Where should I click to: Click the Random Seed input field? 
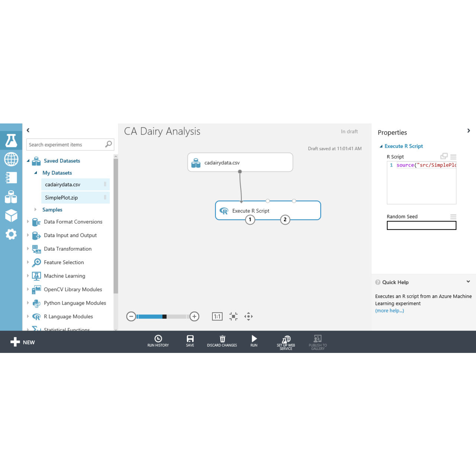(x=421, y=225)
